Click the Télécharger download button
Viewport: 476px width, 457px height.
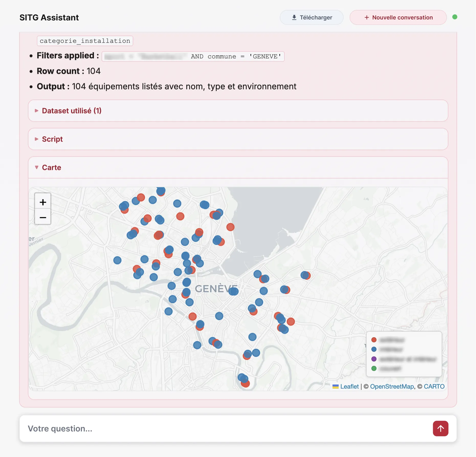click(x=312, y=17)
